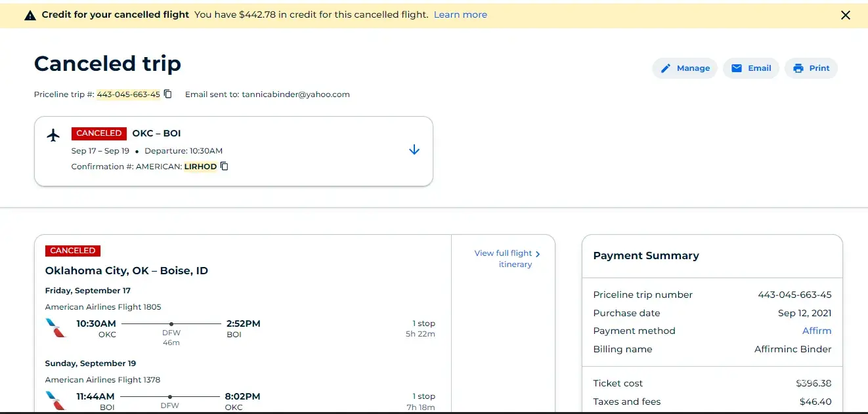
Task: Copy the Priceline trip number
Action: pyautogui.click(x=168, y=94)
